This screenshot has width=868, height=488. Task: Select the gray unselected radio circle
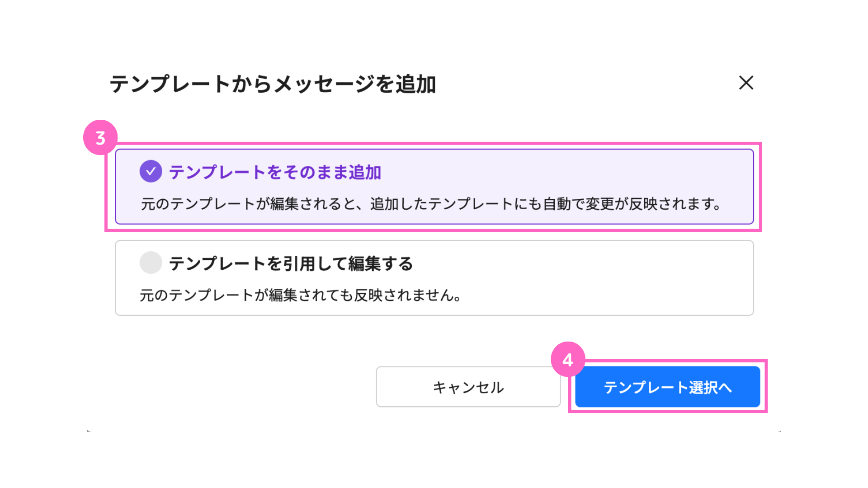coord(151,263)
